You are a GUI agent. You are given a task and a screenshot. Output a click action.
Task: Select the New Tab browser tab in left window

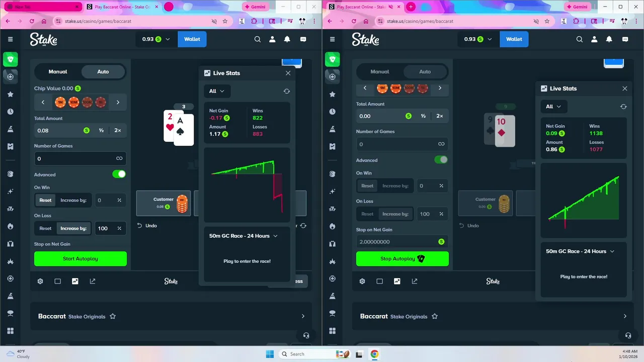(42, 7)
